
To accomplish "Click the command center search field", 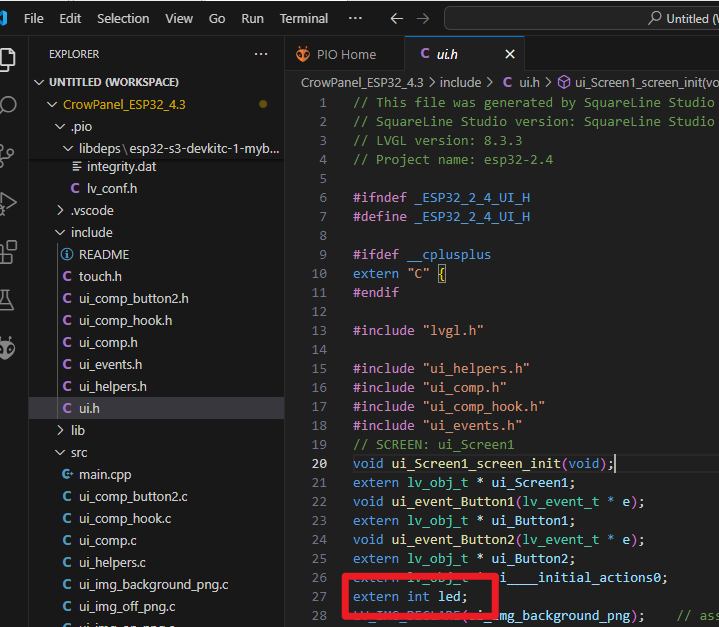I will 581,18.
